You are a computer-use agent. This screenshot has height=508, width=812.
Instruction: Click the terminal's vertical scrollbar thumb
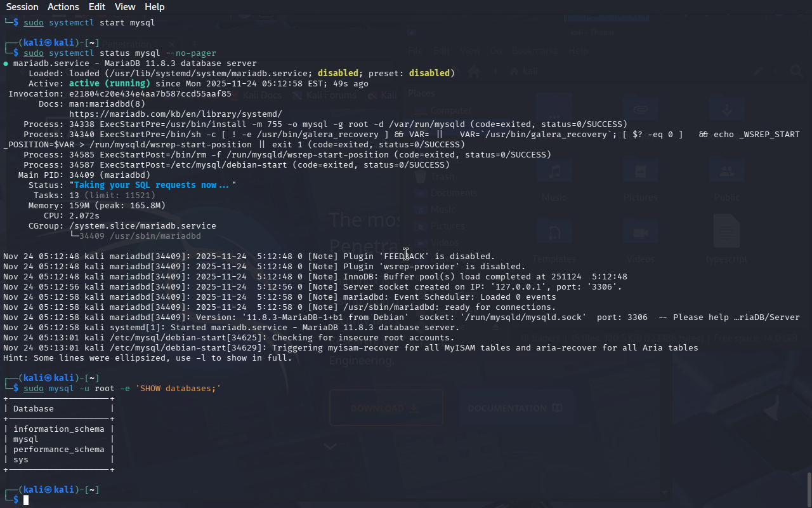pyautogui.click(x=808, y=489)
